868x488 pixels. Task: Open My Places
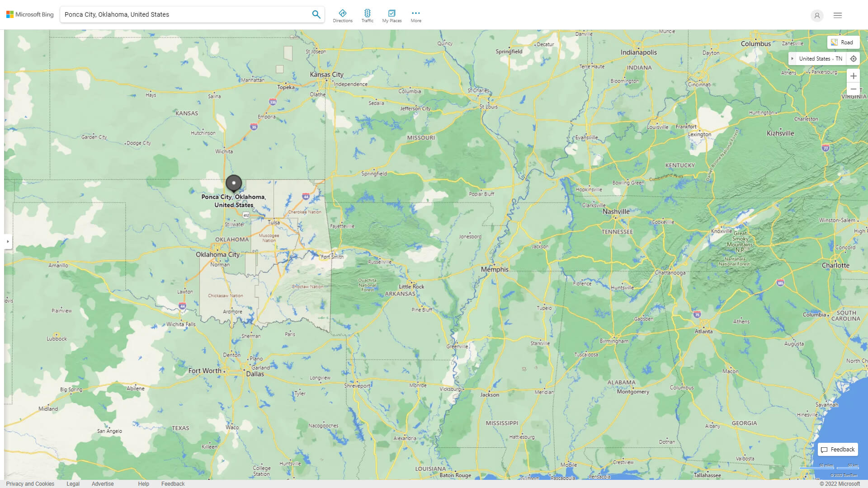tap(392, 16)
